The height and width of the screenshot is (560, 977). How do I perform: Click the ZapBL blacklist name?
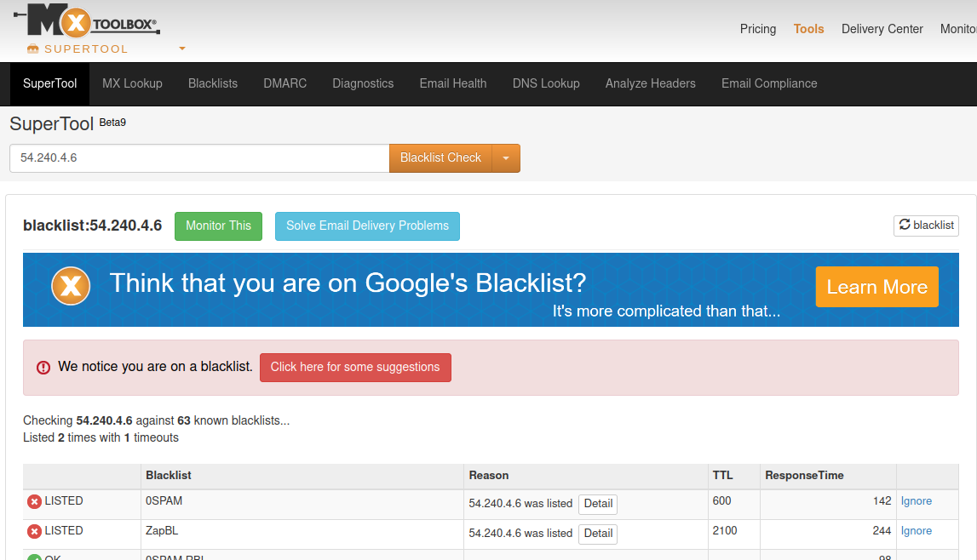click(x=162, y=531)
